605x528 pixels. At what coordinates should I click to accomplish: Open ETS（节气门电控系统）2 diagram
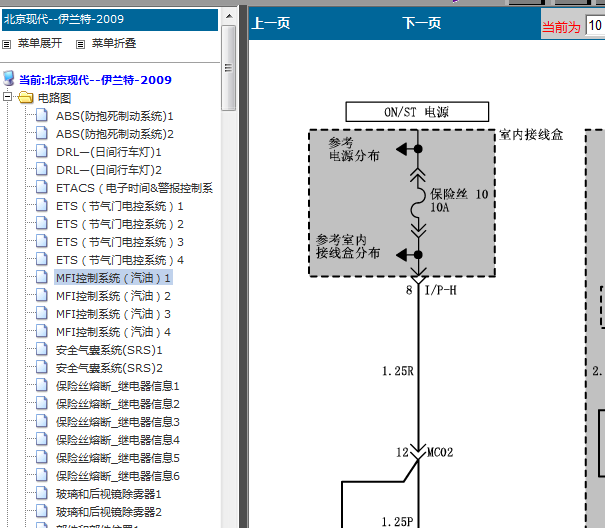tap(120, 224)
